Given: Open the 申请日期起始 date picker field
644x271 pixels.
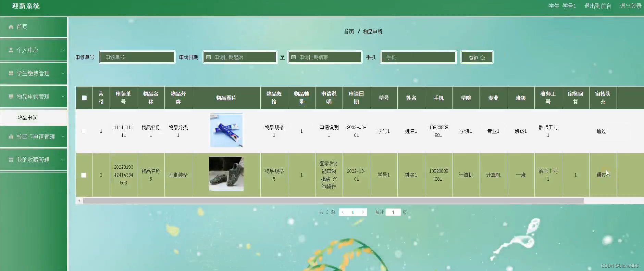Looking at the screenshot, I should click(240, 57).
